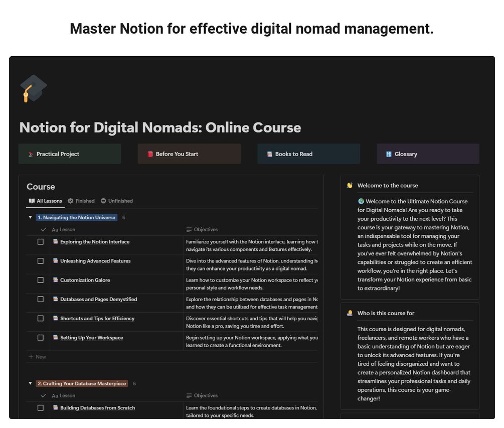Open the Before You Start page
Screen dimensions: 504x428
(190, 154)
